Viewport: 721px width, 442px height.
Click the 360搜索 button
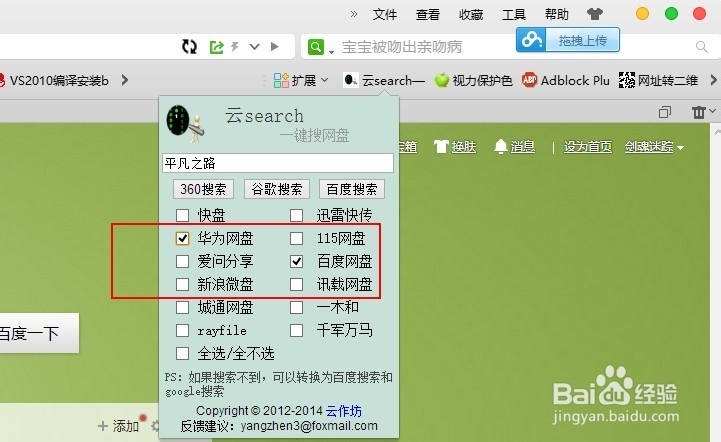203,189
